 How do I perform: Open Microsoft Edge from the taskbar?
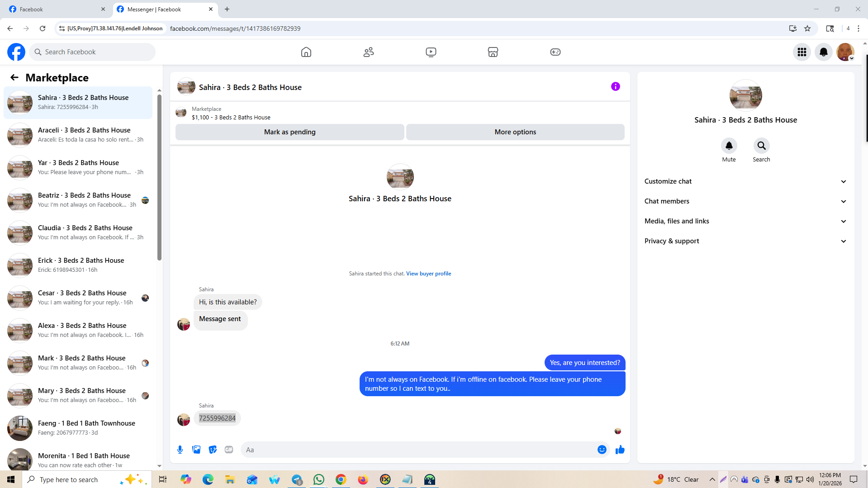[x=208, y=479]
